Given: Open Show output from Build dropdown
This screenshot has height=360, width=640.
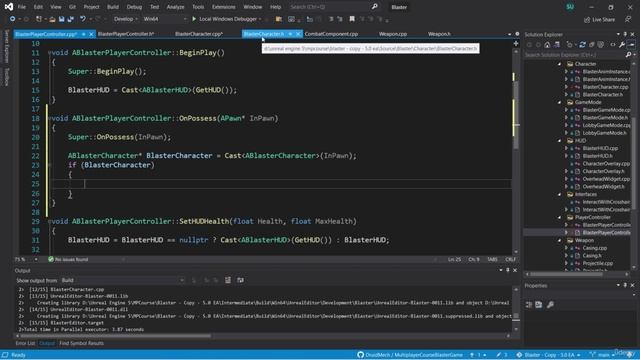Looking at the screenshot, I should 122,280.
